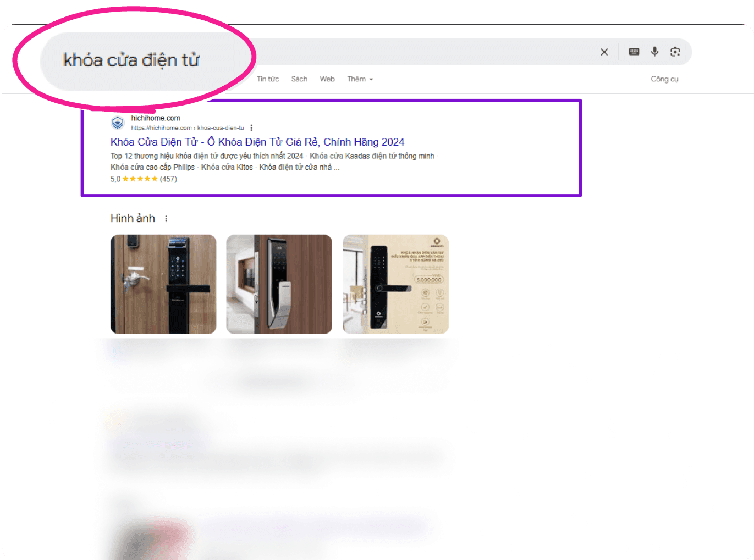The height and width of the screenshot is (560, 754).
Task: Click the hichihome.com site favicon
Action: pyautogui.click(x=118, y=123)
